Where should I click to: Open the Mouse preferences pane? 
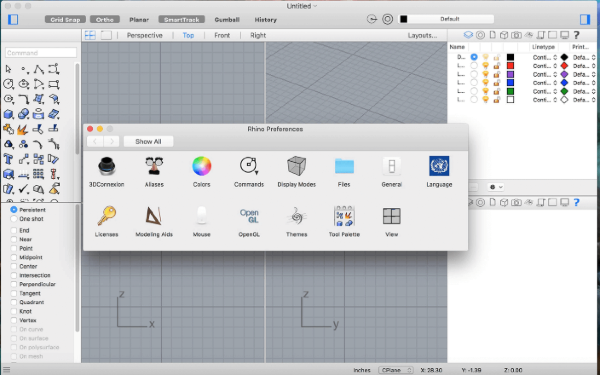click(x=202, y=222)
